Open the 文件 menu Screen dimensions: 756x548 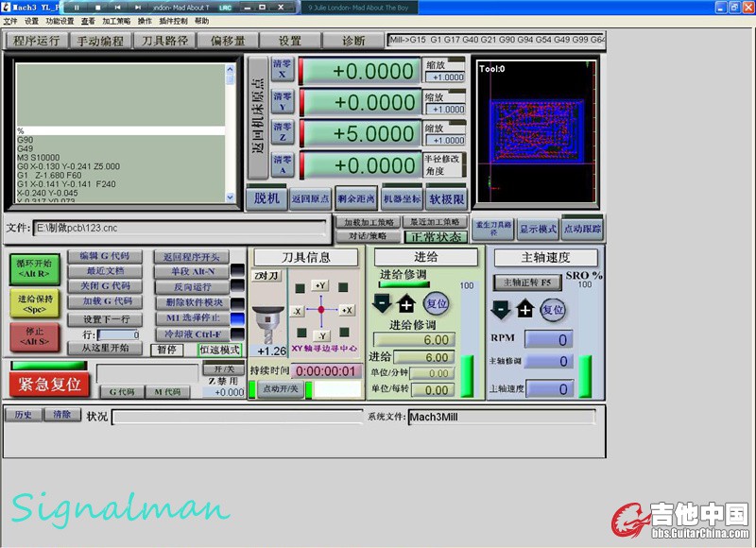tap(10, 21)
